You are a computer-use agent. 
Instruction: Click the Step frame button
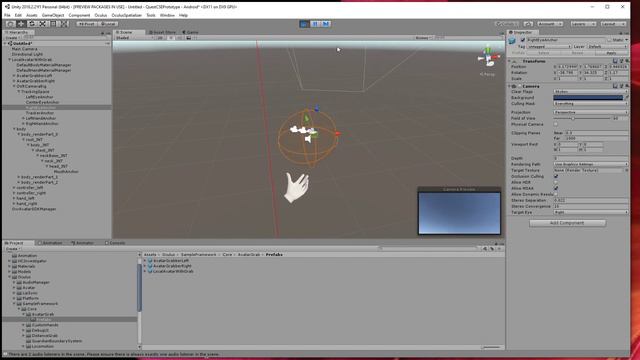(326, 24)
